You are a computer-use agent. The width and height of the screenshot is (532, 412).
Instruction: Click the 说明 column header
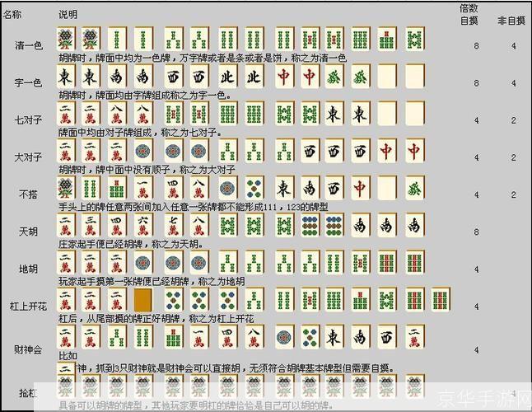[x=68, y=14]
